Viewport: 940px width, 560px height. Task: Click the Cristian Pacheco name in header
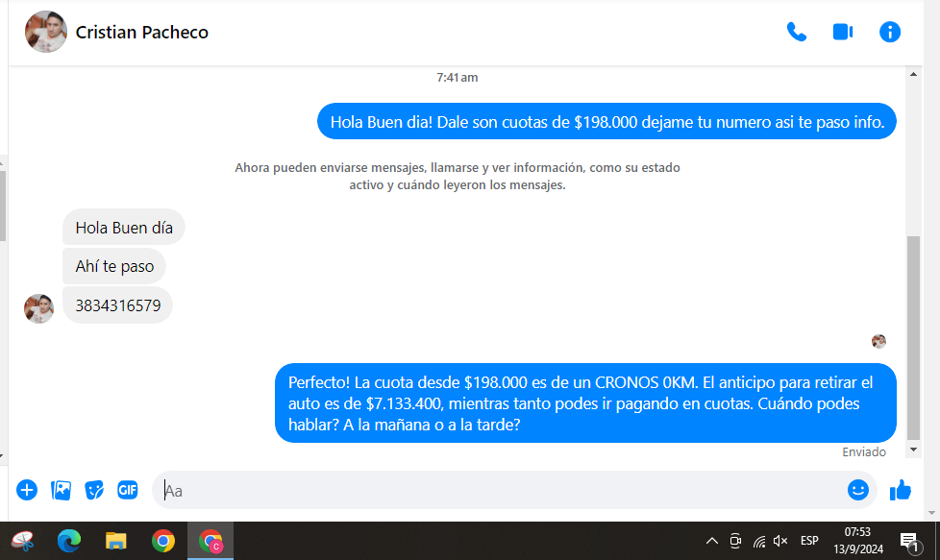(142, 33)
